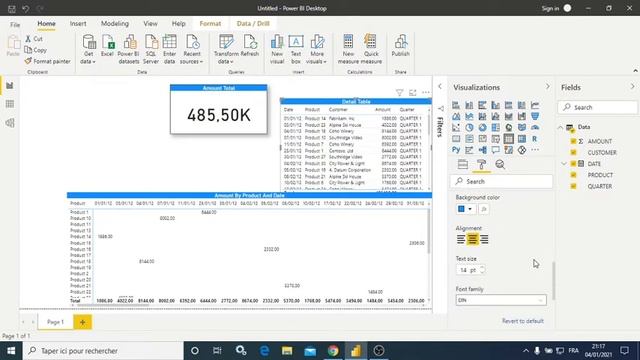This screenshot has height=360, width=640.
Task: Open the More visuals dropdown
Action: click(316, 49)
